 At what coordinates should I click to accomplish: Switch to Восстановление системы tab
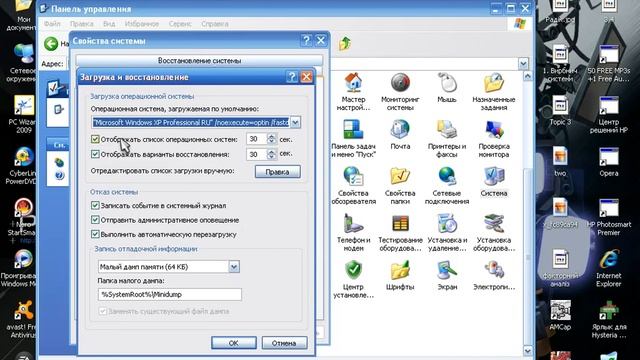tap(199, 60)
